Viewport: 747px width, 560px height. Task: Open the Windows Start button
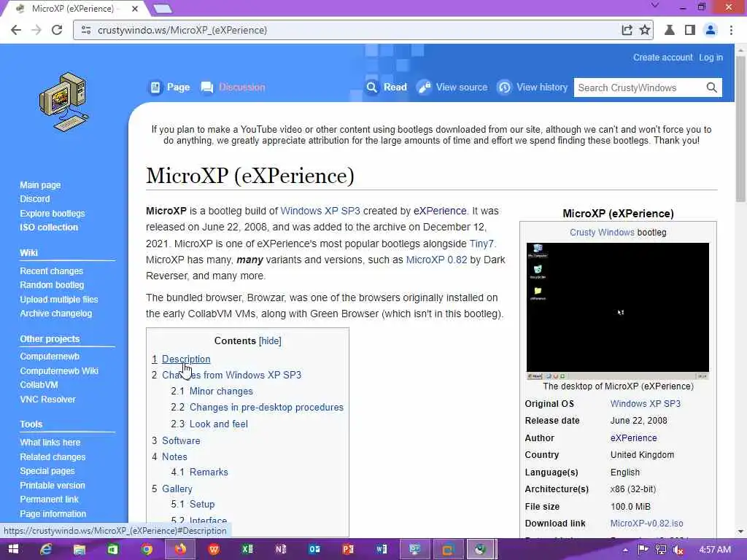point(13,550)
